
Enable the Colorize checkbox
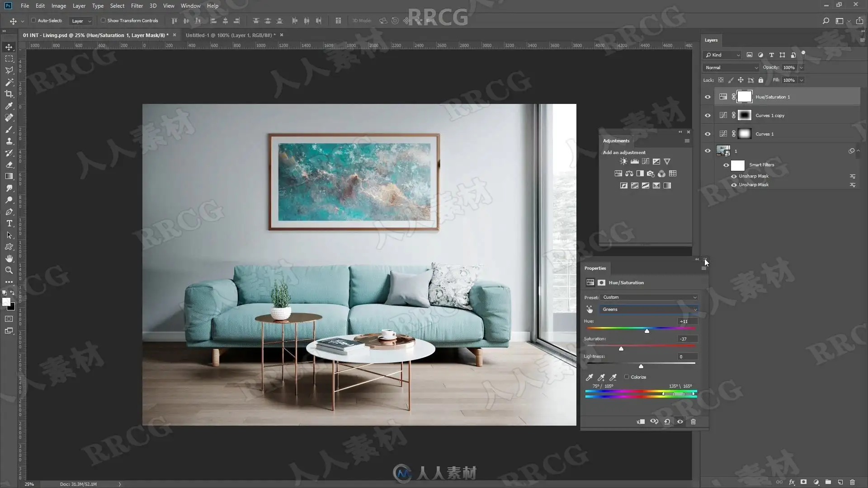[627, 377]
